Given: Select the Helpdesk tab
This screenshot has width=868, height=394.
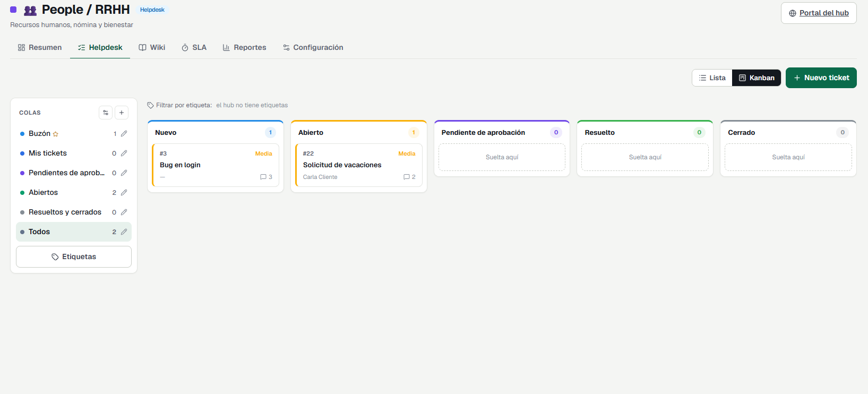Looking at the screenshot, I should click(x=100, y=48).
